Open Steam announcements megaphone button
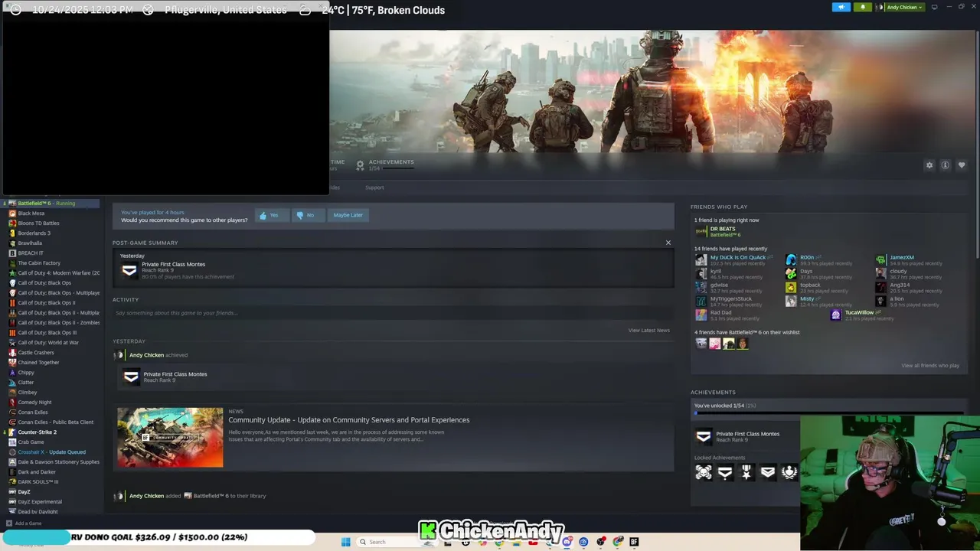 (841, 7)
